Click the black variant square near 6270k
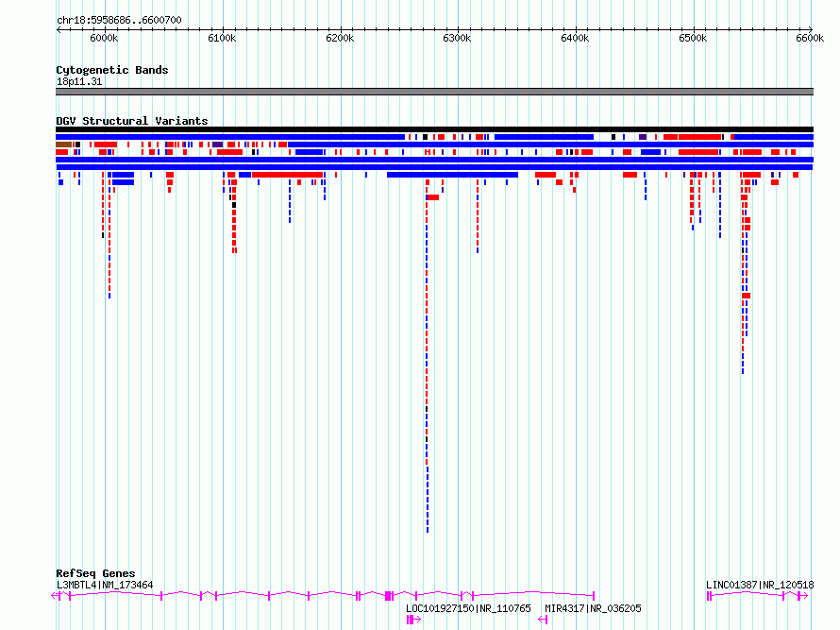The height and width of the screenshot is (630, 840). click(x=426, y=137)
